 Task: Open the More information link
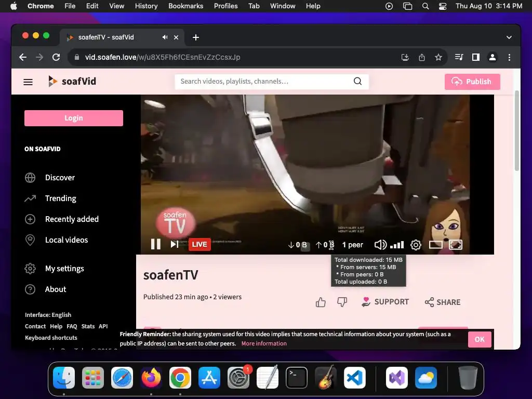264,343
